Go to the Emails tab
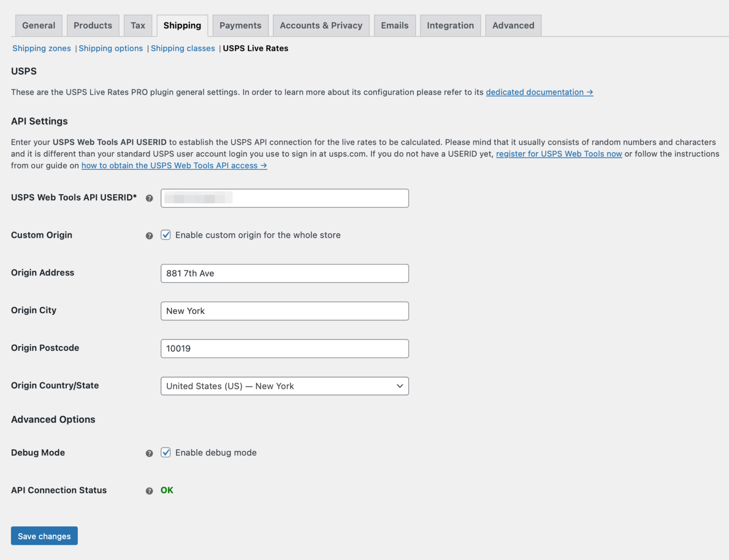The image size is (729, 560). click(x=394, y=25)
